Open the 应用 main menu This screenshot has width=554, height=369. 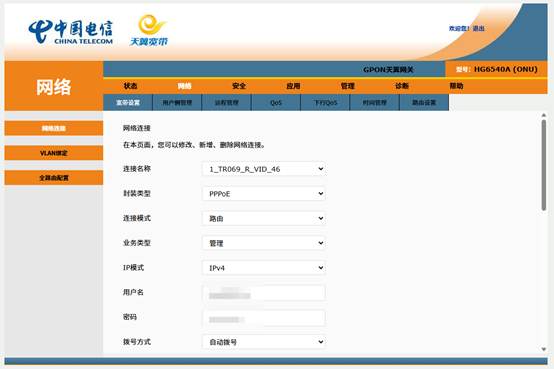point(293,86)
